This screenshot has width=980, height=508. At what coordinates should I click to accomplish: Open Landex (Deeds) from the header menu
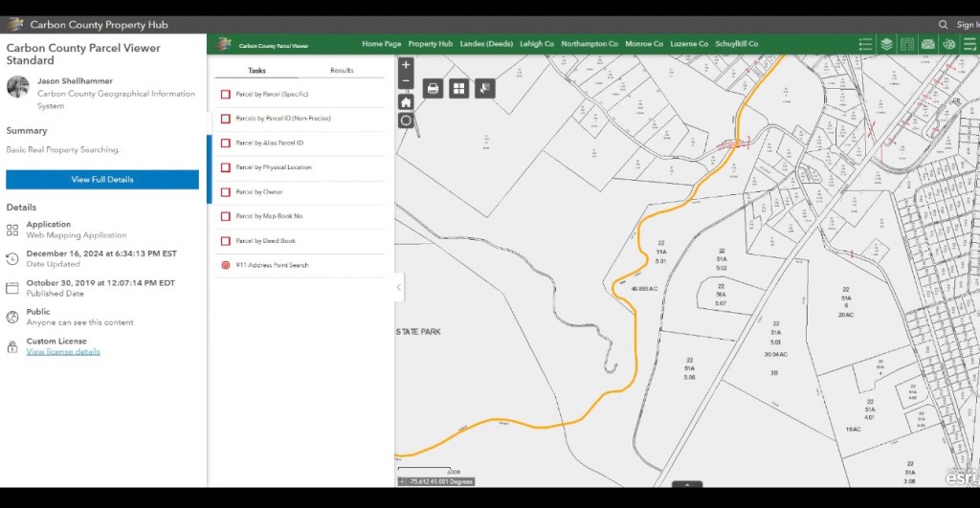click(x=486, y=44)
